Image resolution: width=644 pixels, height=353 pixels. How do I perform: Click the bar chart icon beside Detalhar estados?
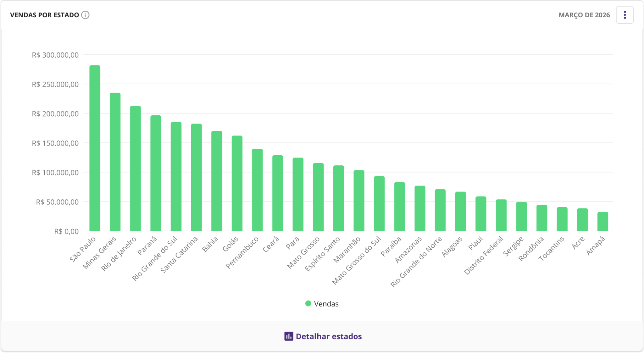pyautogui.click(x=289, y=336)
